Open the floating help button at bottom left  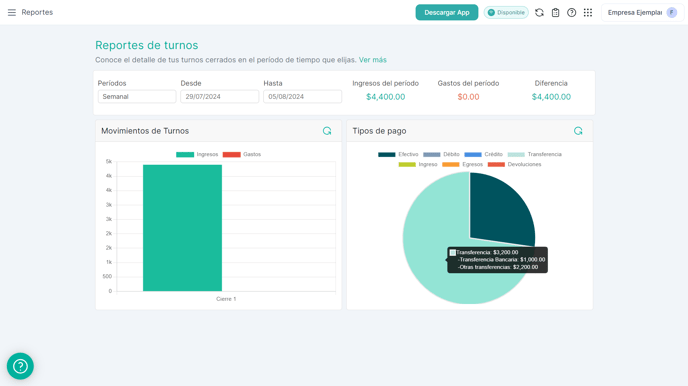(x=20, y=366)
